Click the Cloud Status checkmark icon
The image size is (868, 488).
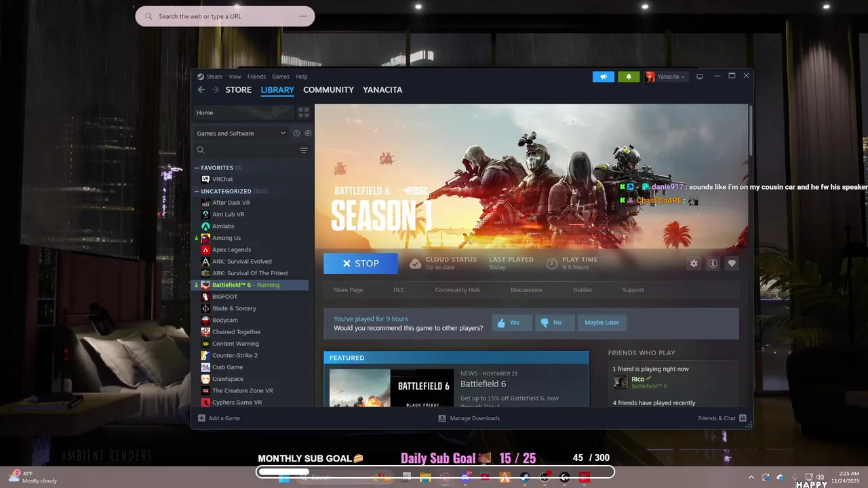pos(415,264)
